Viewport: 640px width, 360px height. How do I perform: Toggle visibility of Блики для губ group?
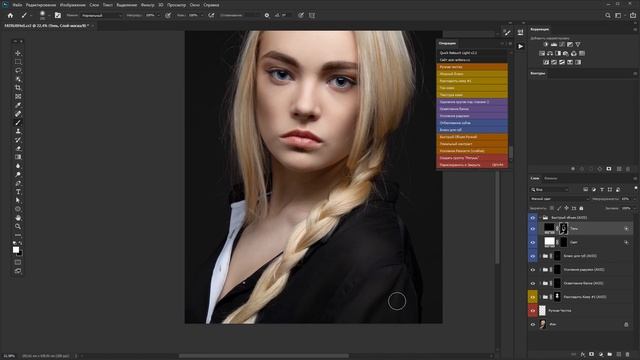coord(533,256)
